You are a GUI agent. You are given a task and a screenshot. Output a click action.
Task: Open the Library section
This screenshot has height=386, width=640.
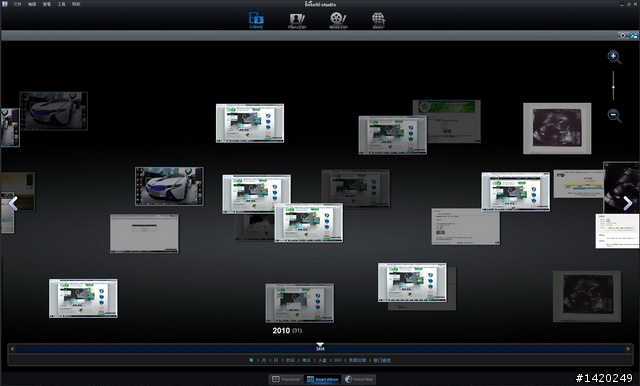[256, 20]
